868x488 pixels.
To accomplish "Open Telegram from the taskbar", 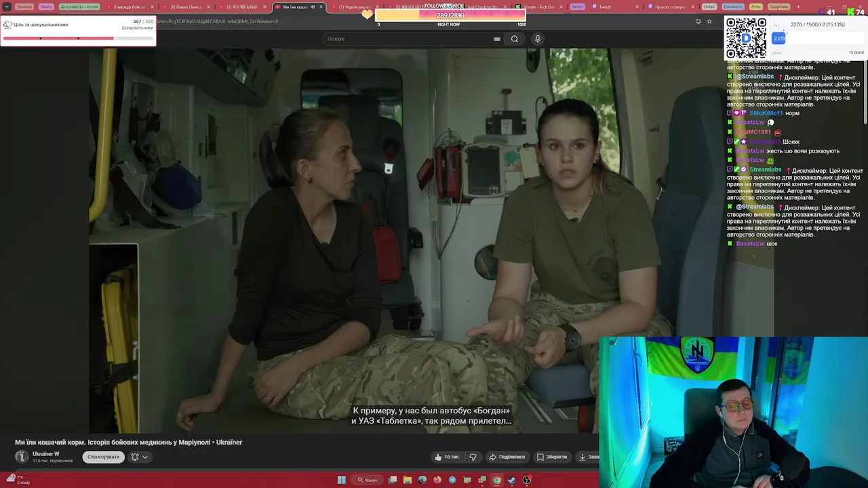I will (452, 480).
